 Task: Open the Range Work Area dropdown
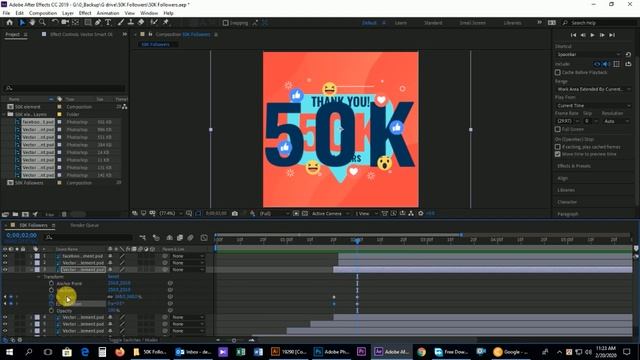[593, 89]
